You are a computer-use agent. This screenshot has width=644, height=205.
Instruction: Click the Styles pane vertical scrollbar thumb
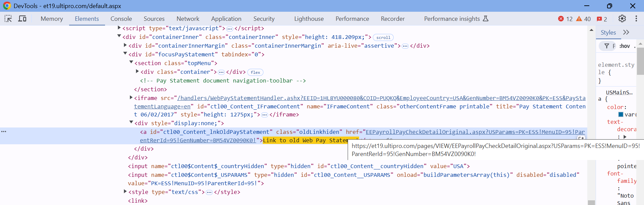click(x=640, y=61)
